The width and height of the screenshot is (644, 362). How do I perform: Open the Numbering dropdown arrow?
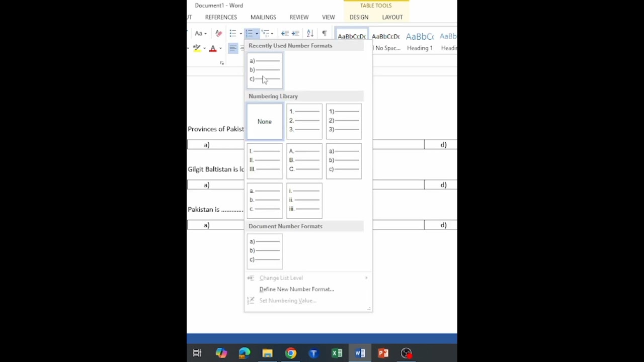point(257,34)
